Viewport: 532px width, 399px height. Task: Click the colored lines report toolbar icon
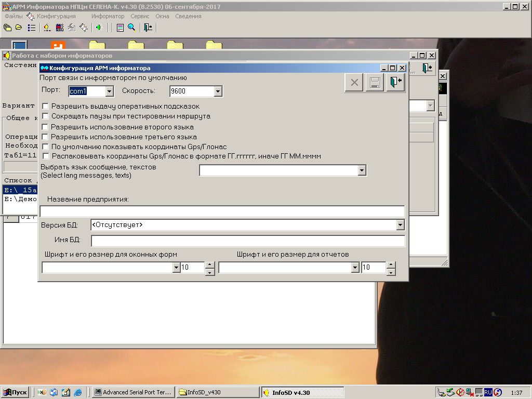point(120,28)
